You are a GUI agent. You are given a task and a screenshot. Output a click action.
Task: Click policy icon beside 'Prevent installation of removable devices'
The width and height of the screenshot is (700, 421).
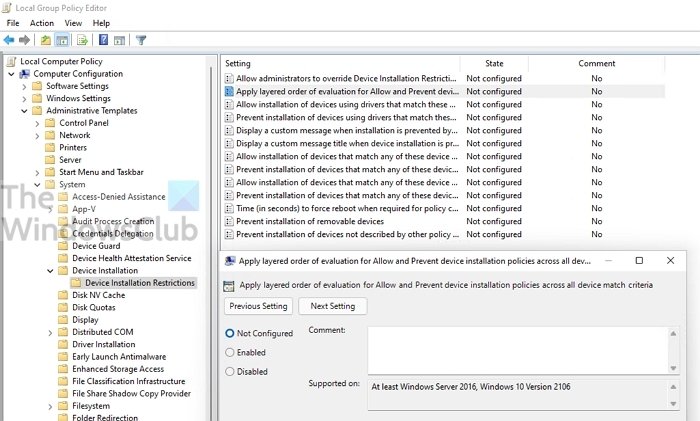point(229,221)
